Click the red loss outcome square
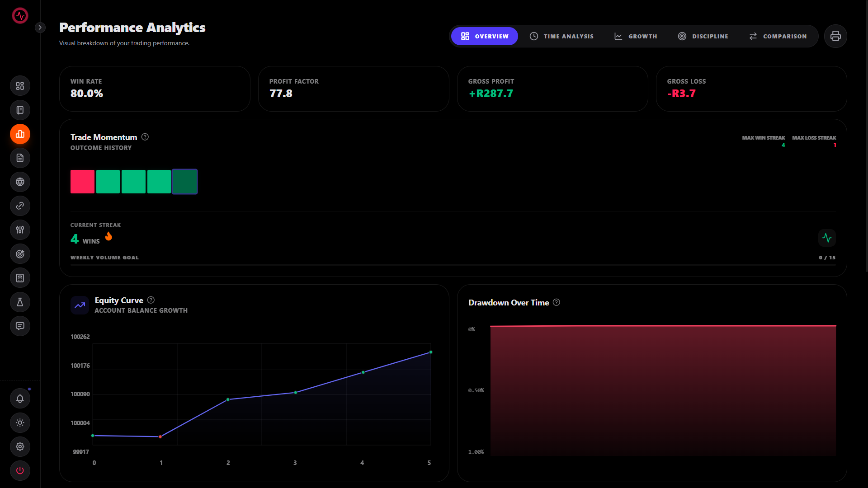868x488 pixels. [x=82, y=182]
